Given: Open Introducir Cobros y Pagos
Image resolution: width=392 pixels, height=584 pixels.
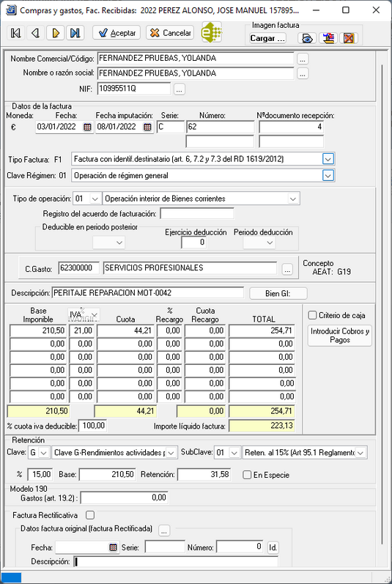Looking at the screenshot, I should (x=340, y=336).
